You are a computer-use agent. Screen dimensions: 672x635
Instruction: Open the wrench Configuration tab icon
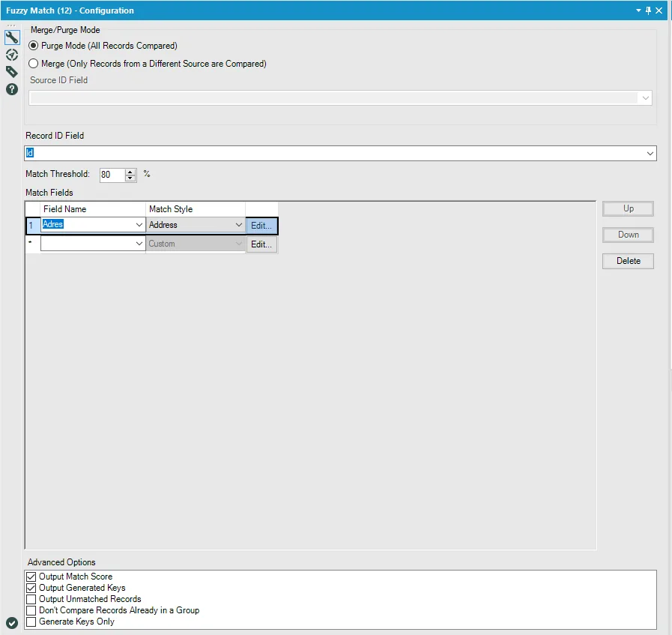tap(12, 37)
